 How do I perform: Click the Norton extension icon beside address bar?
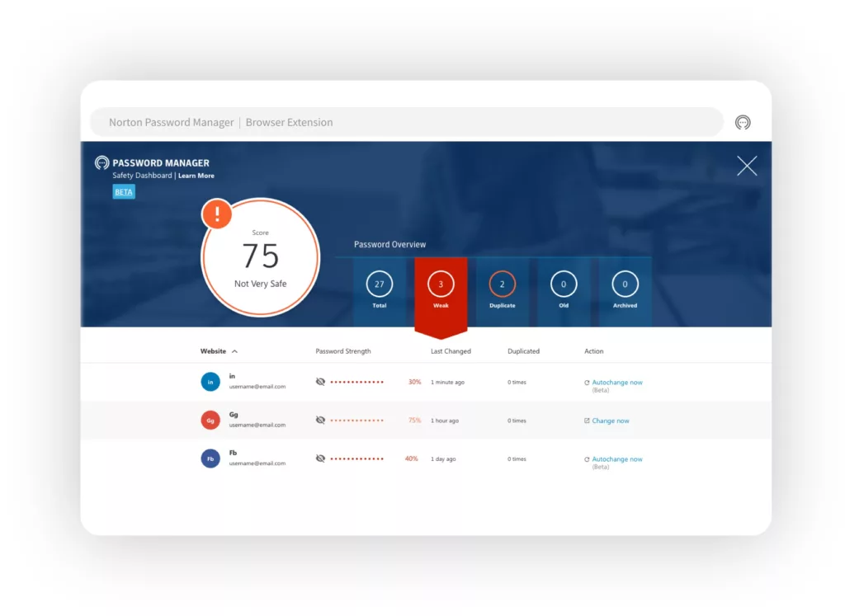(743, 122)
